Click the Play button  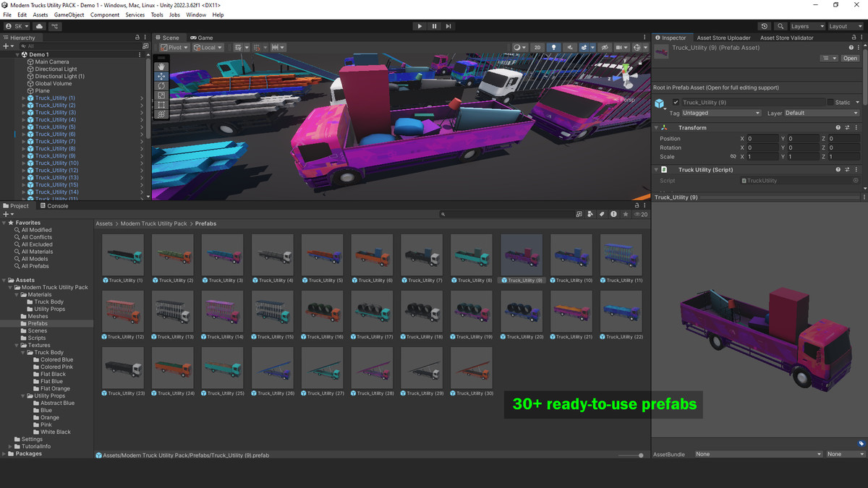tap(420, 26)
